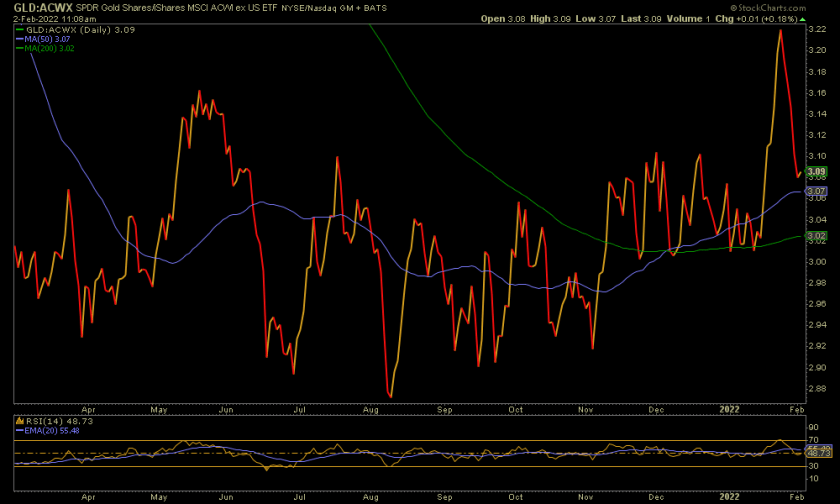
Task: Click the green 3.09 current price label
Action: [814, 172]
